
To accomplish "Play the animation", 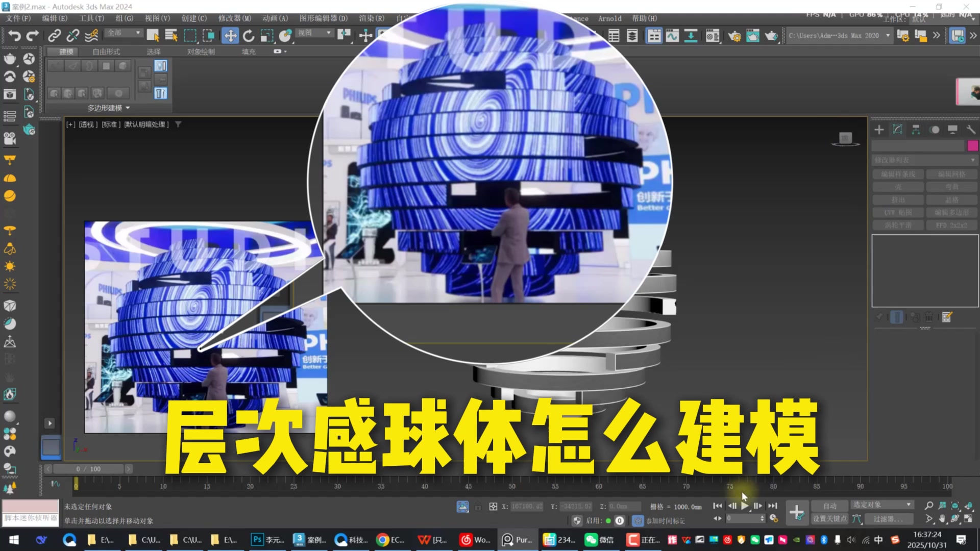I will tap(744, 506).
